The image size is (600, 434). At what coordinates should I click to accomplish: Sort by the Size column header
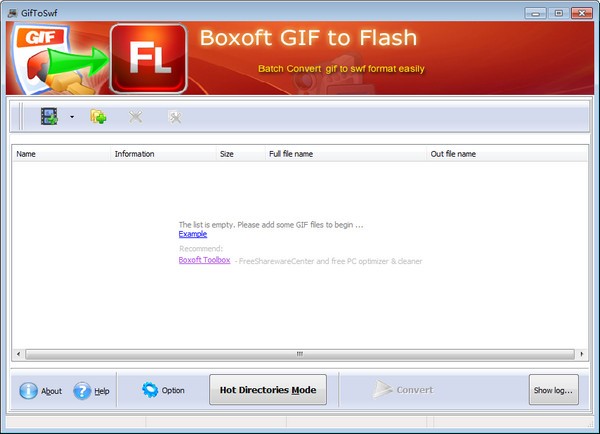point(239,154)
